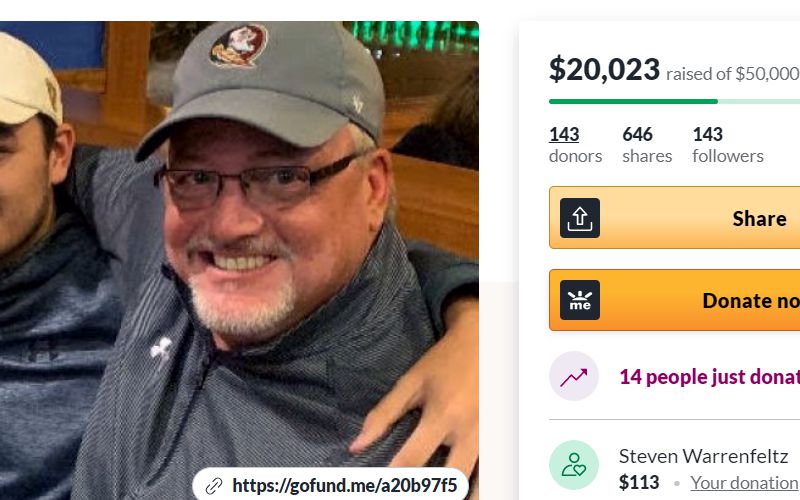800x500 pixels.
Task: Click the chain link icon next to the URL
Action: pos(214,486)
